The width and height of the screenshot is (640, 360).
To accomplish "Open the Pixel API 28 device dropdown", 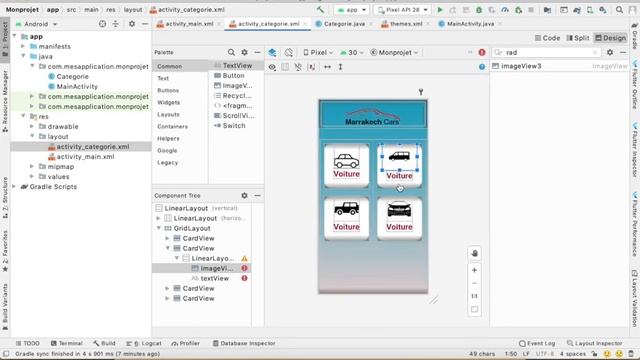I will coord(402,9).
